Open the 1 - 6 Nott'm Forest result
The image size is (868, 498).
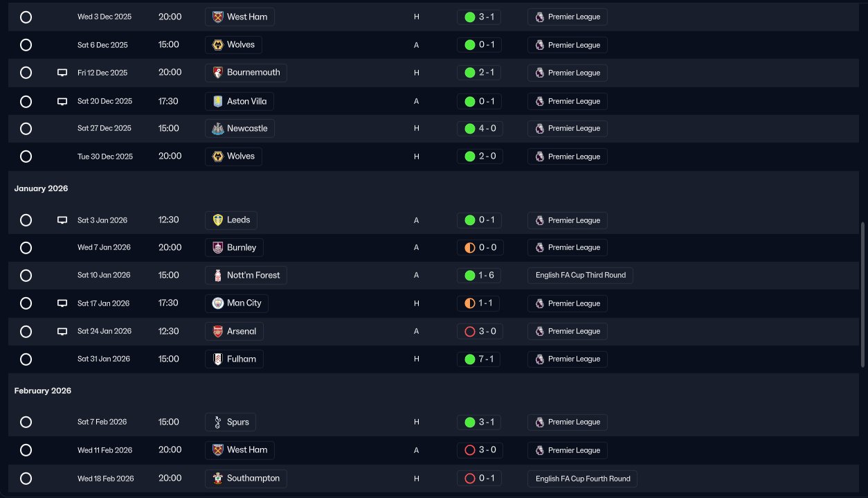(479, 275)
